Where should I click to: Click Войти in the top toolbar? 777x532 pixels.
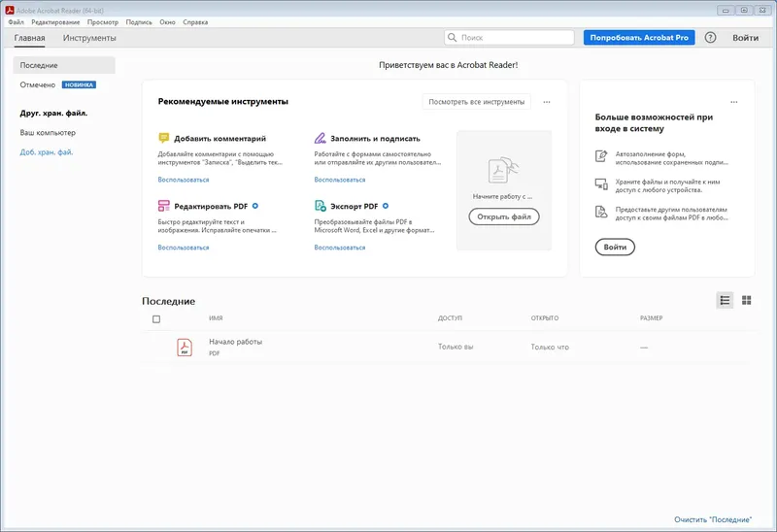(745, 38)
